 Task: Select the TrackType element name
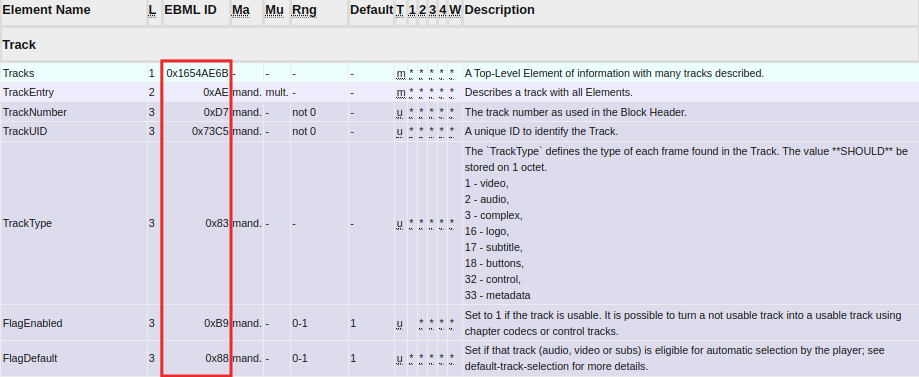(28, 223)
